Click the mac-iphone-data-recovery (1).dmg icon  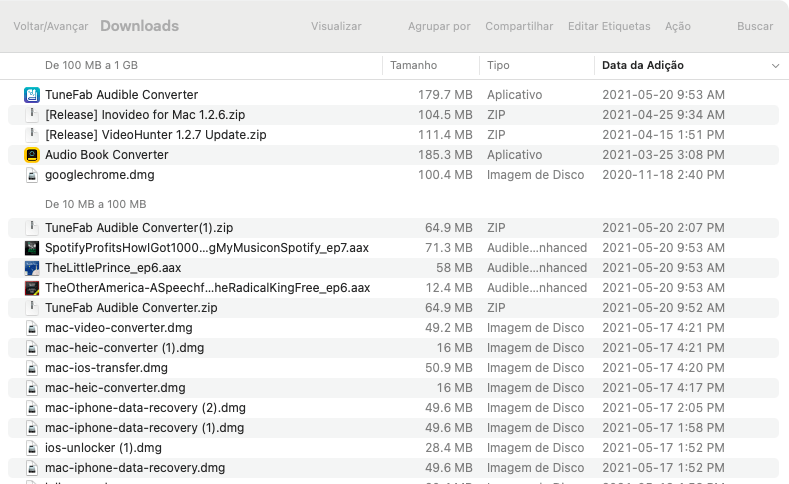(x=32, y=428)
